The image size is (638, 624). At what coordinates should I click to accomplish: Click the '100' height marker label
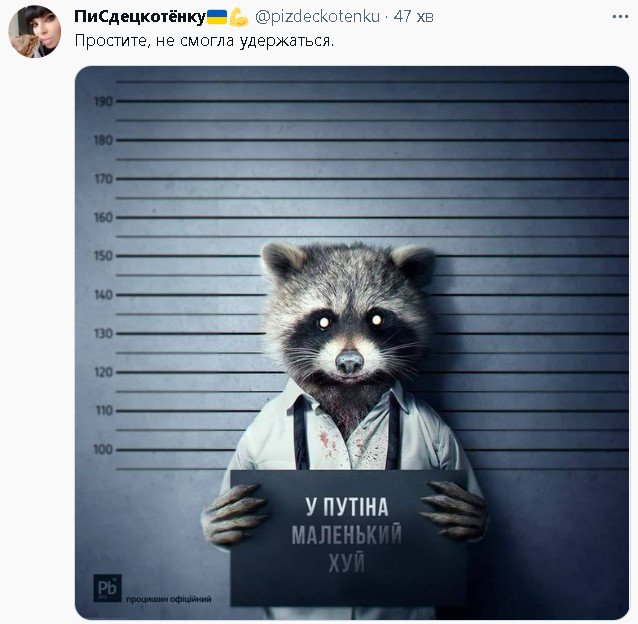103,449
